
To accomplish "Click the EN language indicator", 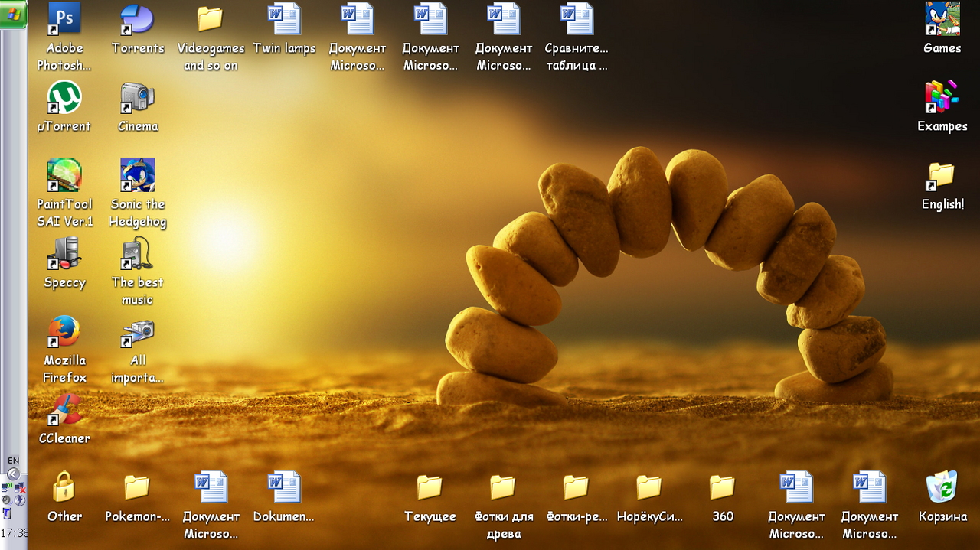I will 13,460.
